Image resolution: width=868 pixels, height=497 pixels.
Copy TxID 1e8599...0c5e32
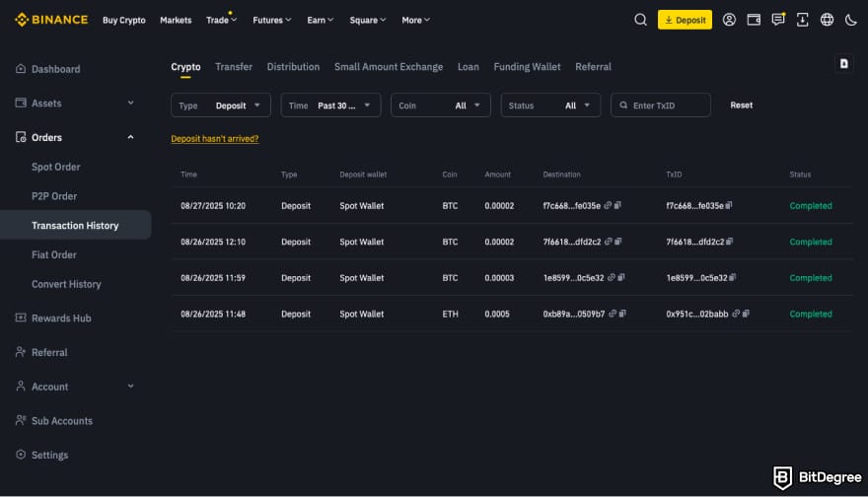tap(732, 277)
